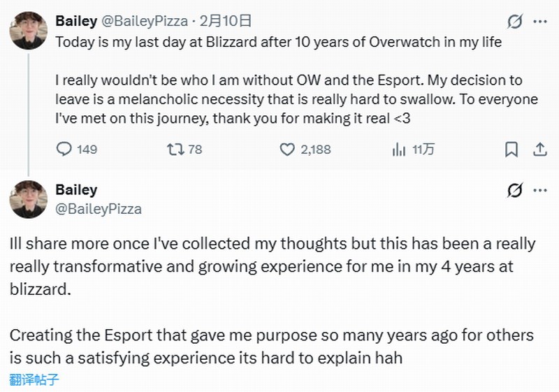Screen dimensions: 559x392
Task: Like the post with 2,188 likes
Action: click(287, 149)
